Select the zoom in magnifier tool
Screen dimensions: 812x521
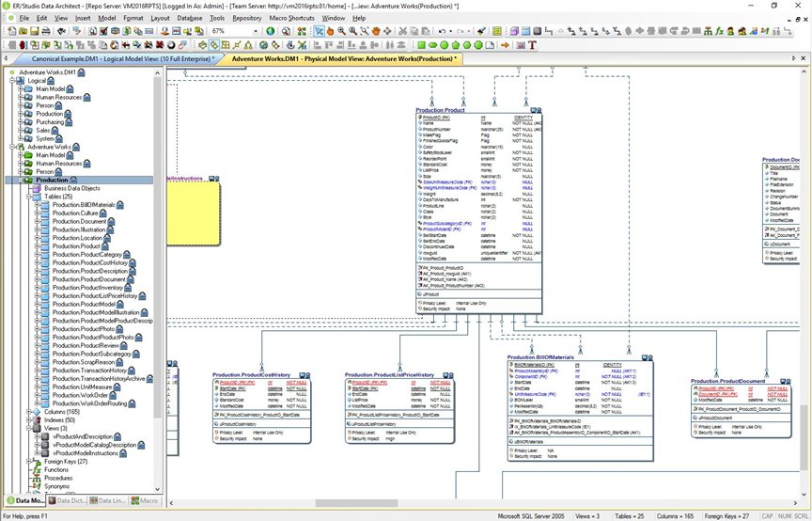tap(342, 31)
